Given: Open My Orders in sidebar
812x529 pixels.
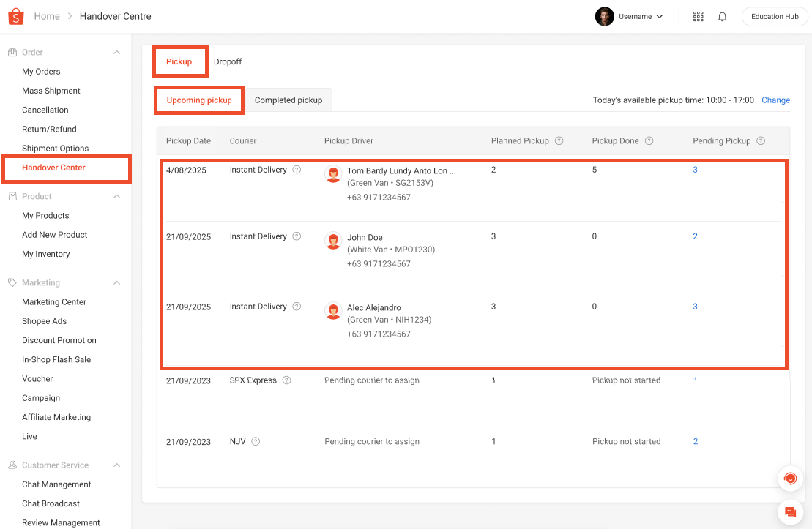Looking at the screenshot, I should [41, 72].
